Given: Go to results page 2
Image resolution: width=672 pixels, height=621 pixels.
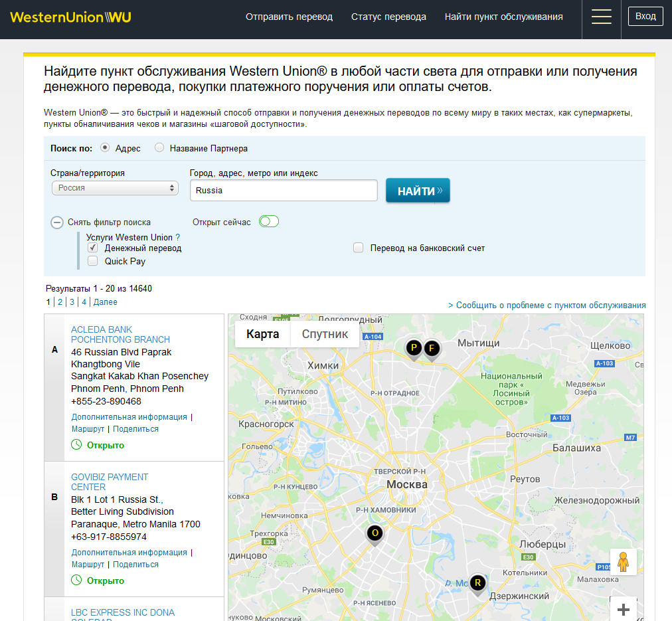Looking at the screenshot, I should (x=60, y=302).
